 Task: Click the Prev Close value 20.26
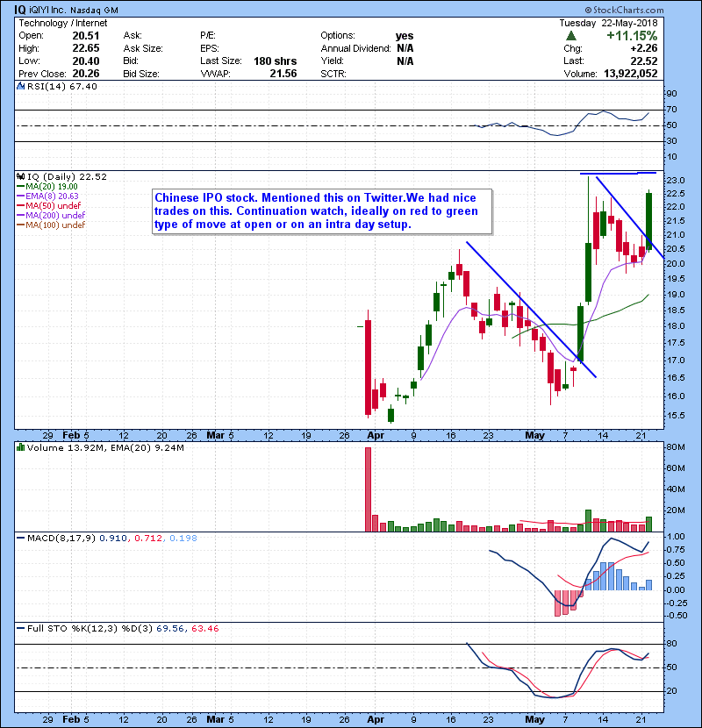(x=86, y=74)
